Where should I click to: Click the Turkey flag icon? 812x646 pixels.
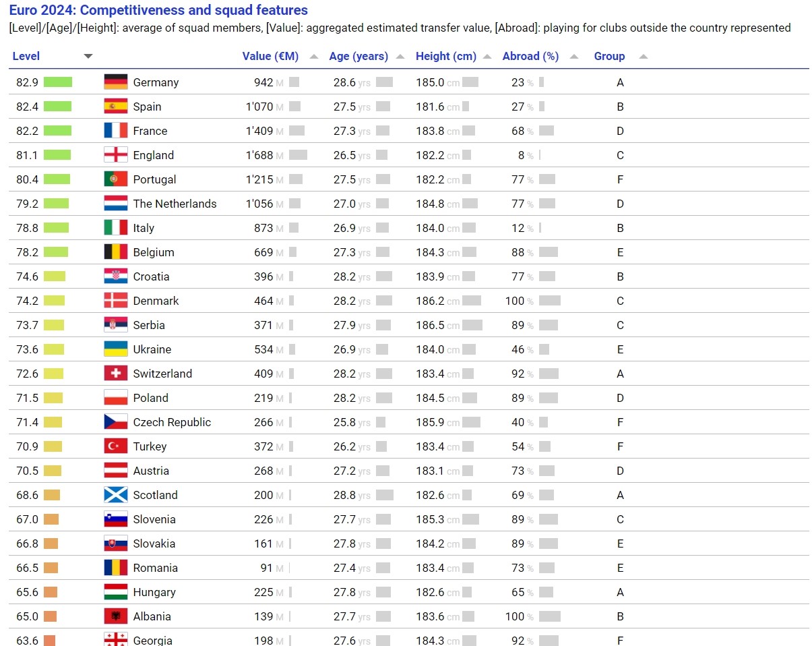(116, 446)
